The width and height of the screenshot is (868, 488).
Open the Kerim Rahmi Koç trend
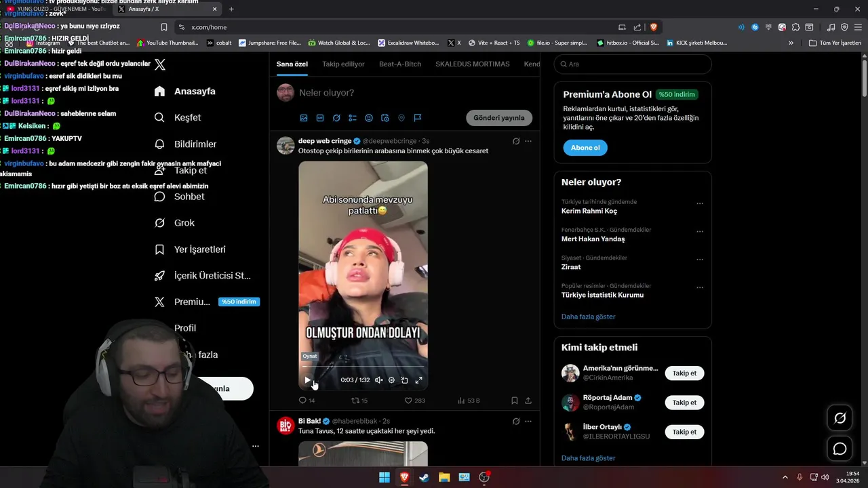click(x=589, y=211)
